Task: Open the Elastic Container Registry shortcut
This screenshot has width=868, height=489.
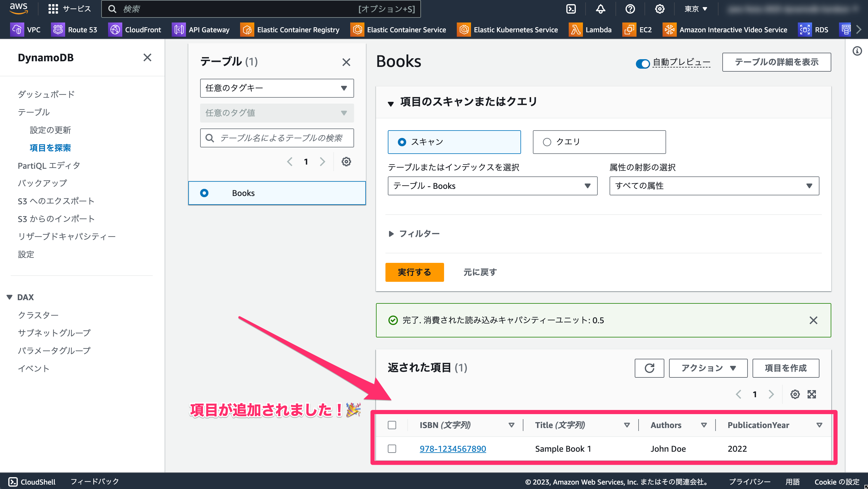Action: point(290,30)
